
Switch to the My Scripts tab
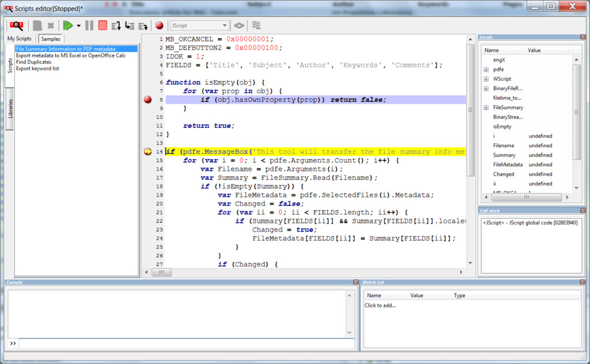20,39
